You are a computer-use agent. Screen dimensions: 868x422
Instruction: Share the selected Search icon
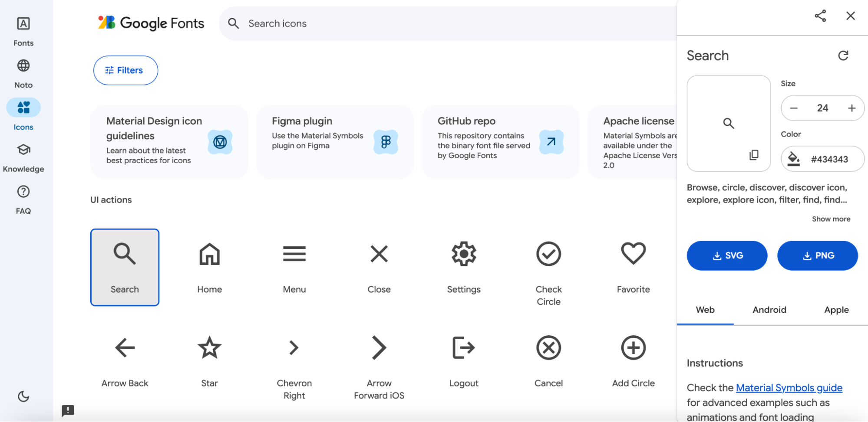pyautogui.click(x=821, y=16)
